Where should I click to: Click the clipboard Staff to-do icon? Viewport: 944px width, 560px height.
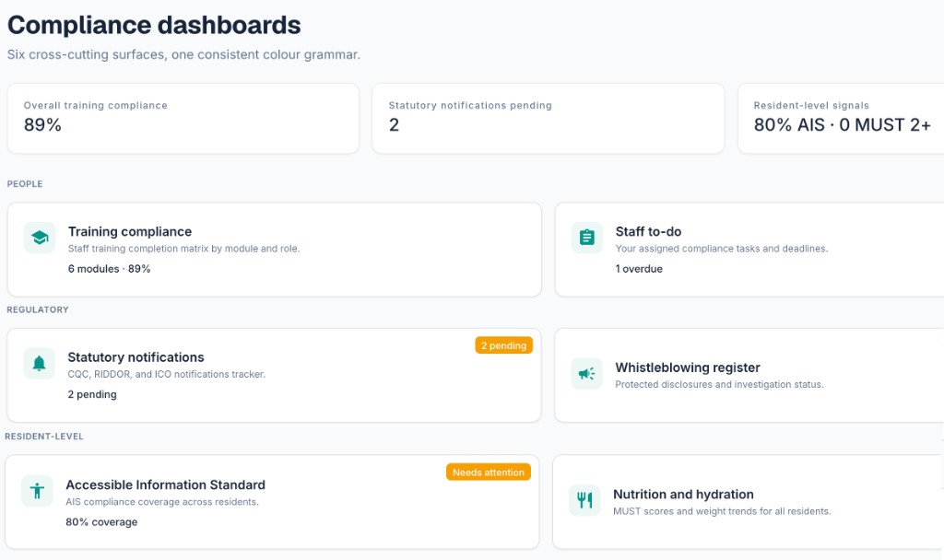(x=587, y=238)
